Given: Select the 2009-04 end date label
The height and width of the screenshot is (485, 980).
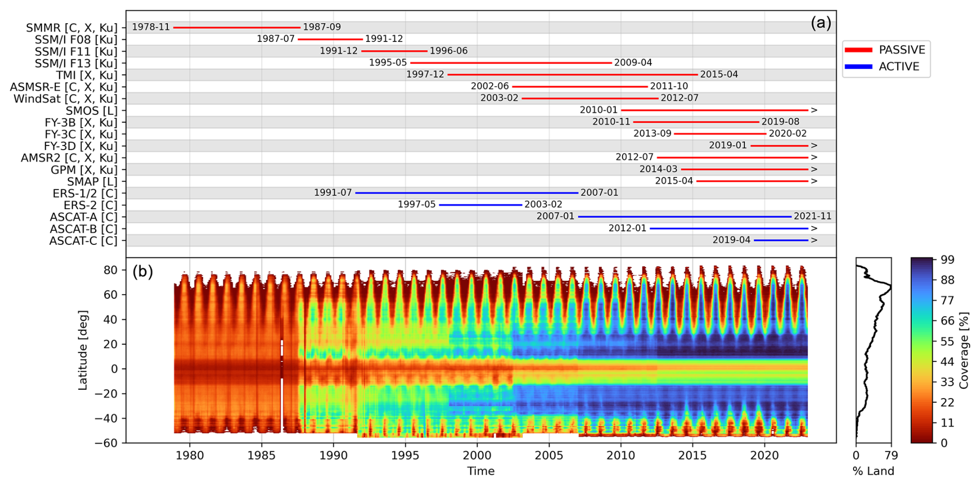Looking at the screenshot, I should point(633,63).
